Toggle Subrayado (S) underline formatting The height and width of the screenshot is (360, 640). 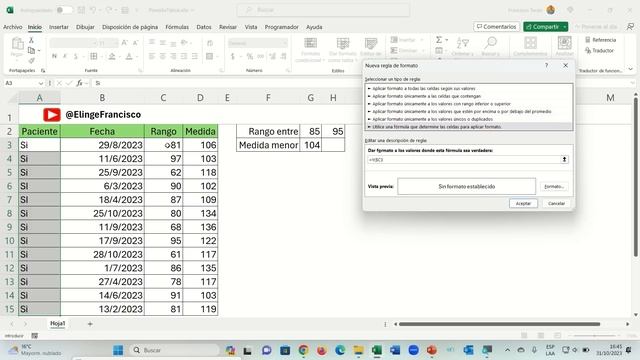pos(76,56)
